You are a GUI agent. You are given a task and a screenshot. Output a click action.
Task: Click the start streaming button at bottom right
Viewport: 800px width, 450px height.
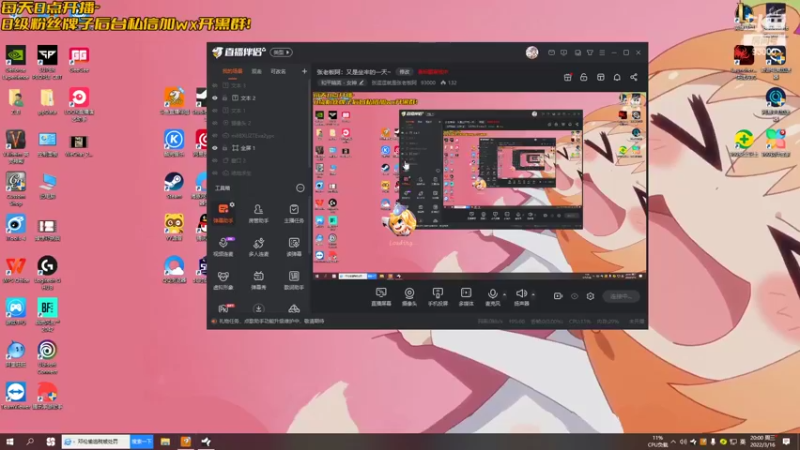pos(621,296)
